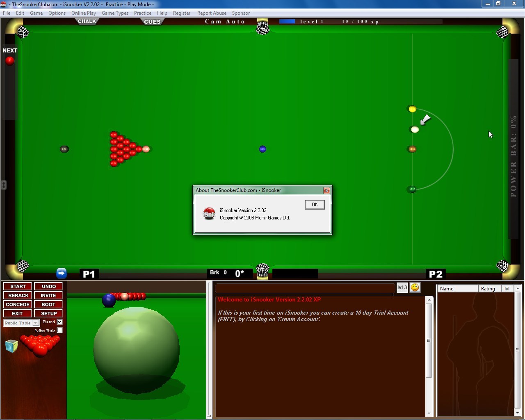Click the blue arrow icon beside P1
Image resolution: width=525 pixels, height=420 pixels.
point(62,273)
